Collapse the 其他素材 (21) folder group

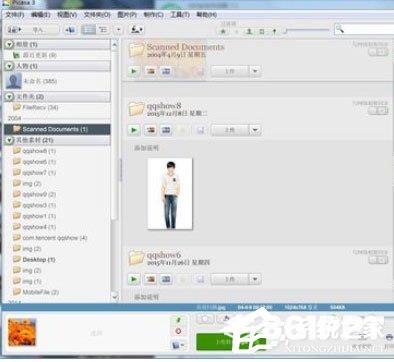(x=9, y=140)
